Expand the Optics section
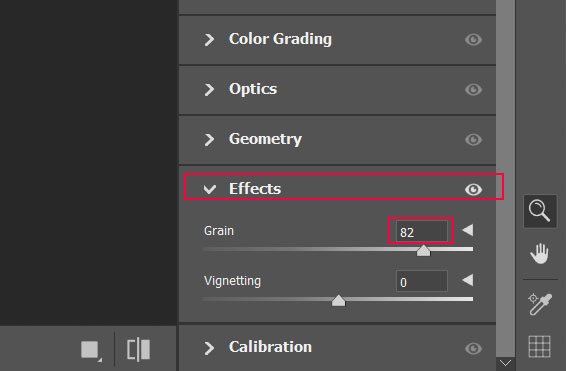 point(209,89)
